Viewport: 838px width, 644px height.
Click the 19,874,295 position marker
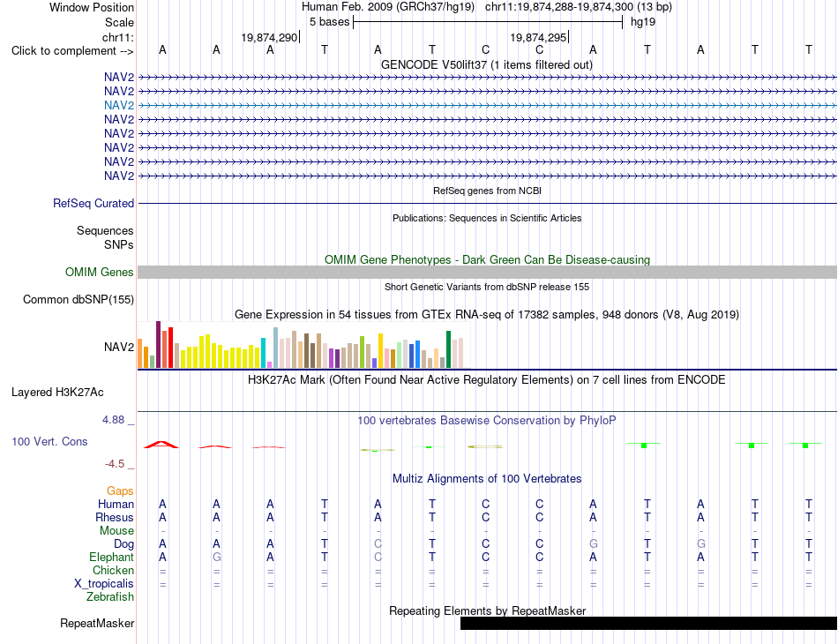539,37
